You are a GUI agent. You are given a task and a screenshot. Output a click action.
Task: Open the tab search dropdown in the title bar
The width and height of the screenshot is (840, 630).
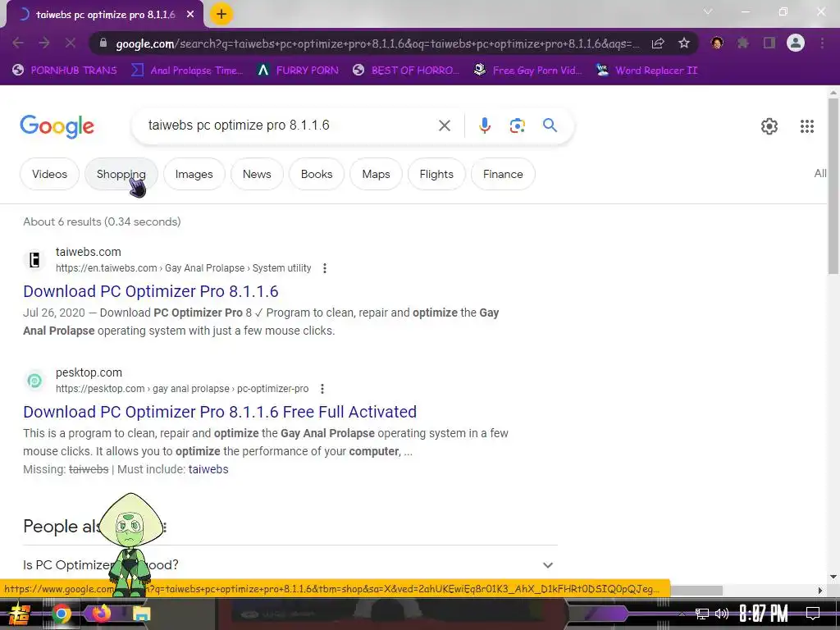tap(708, 11)
